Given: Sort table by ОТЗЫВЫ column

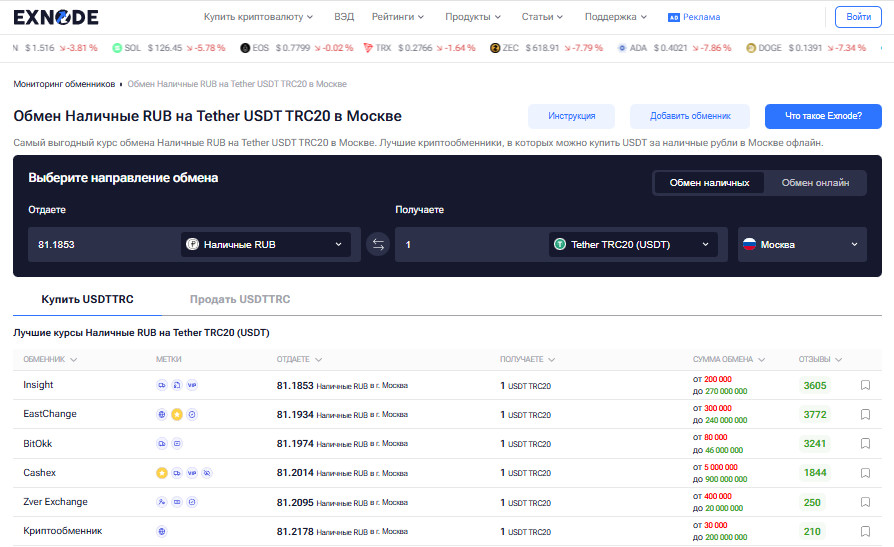Looking at the screenshot, I should pos(820,360).
